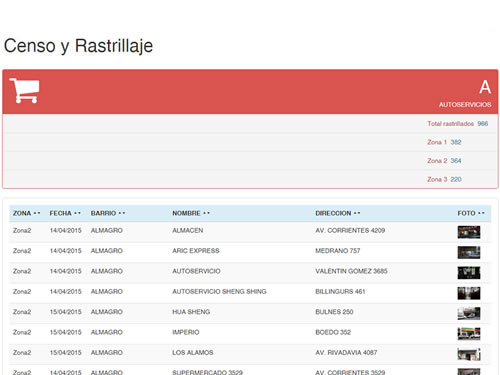Click ALMAGRO cell in LOS ALAMOS row

click(107, 352)
